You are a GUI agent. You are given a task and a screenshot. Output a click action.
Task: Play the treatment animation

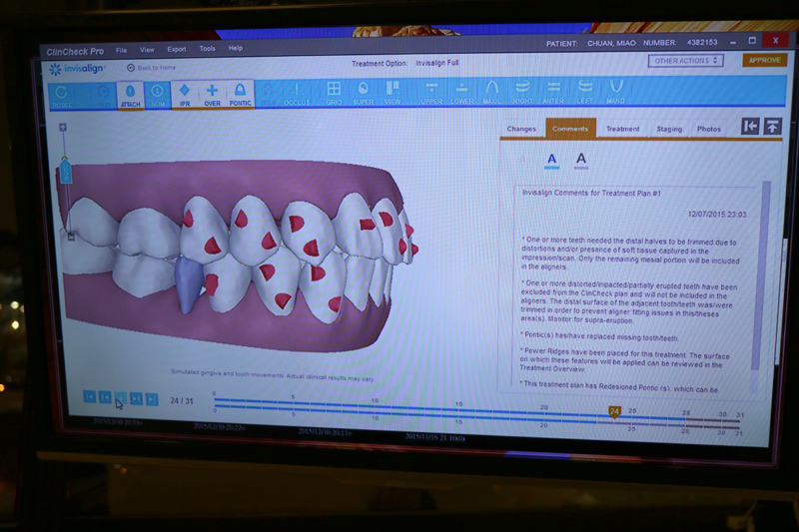(121, 398)
